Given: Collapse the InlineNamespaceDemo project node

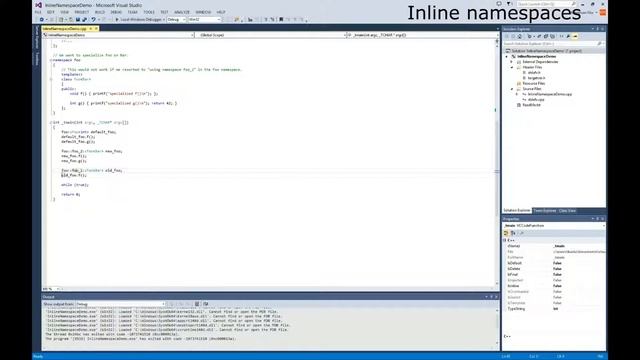Looking at the screenshot, I should pyautogui.click(x=507, y=56).
